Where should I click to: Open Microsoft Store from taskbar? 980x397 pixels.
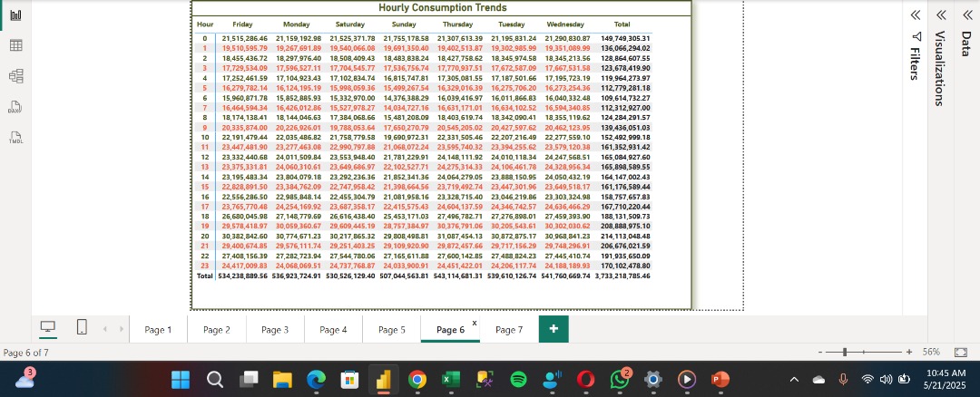[x=350, y=379]
